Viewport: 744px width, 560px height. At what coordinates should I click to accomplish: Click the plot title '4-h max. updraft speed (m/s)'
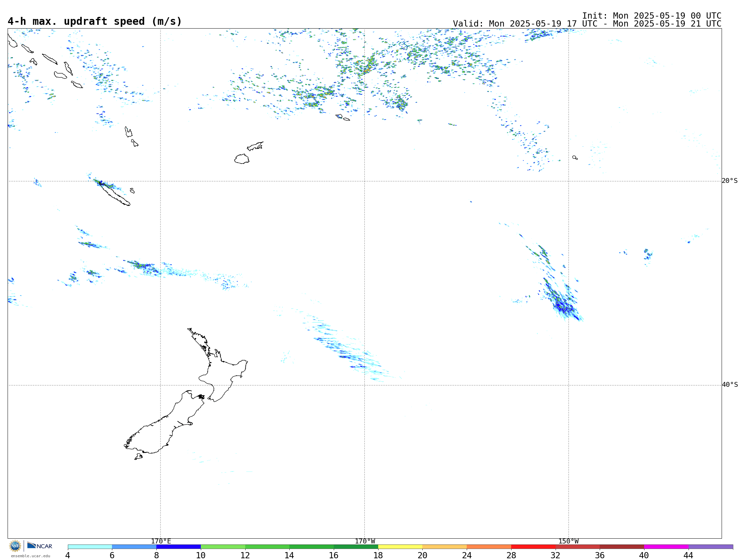(x=95, y=21)
